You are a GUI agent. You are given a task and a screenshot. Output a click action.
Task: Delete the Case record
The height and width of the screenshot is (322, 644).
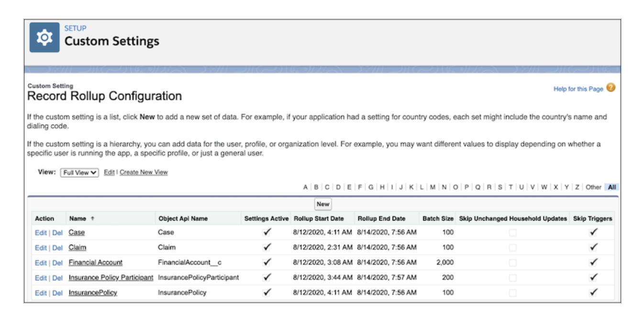pyautogui.click(x=57, y=232)
